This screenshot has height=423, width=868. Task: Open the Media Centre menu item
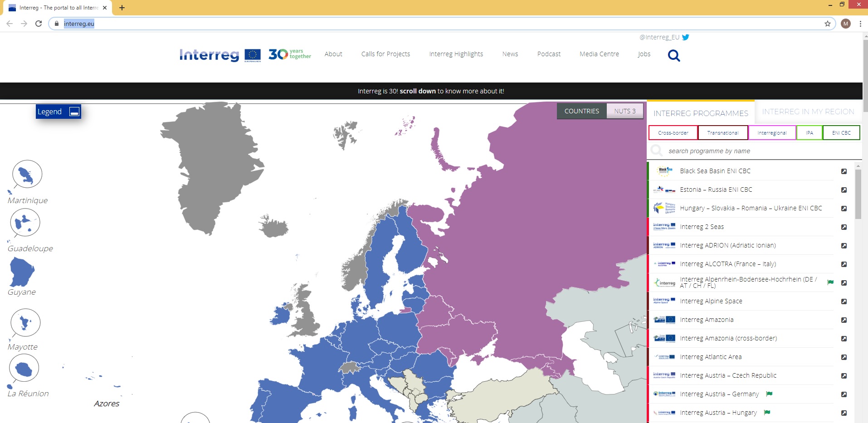coord(599,54)
